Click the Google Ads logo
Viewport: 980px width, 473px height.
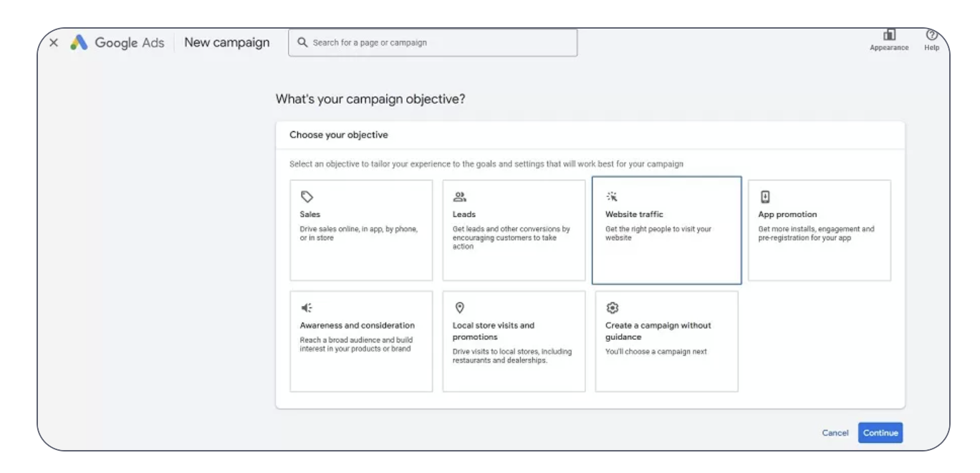(79, 43)
